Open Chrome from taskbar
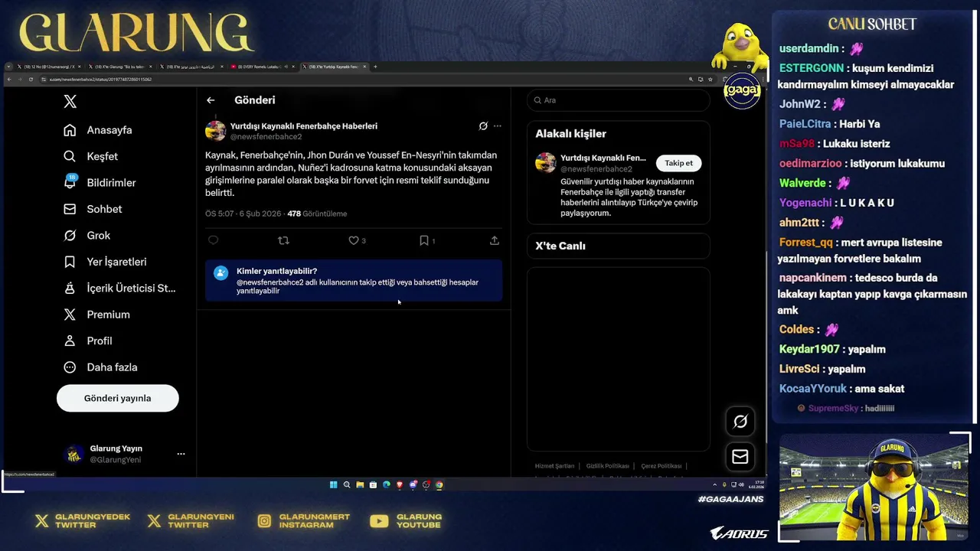Image resolution: width=980 pixels, height=551 pixels. click(439, 484)
